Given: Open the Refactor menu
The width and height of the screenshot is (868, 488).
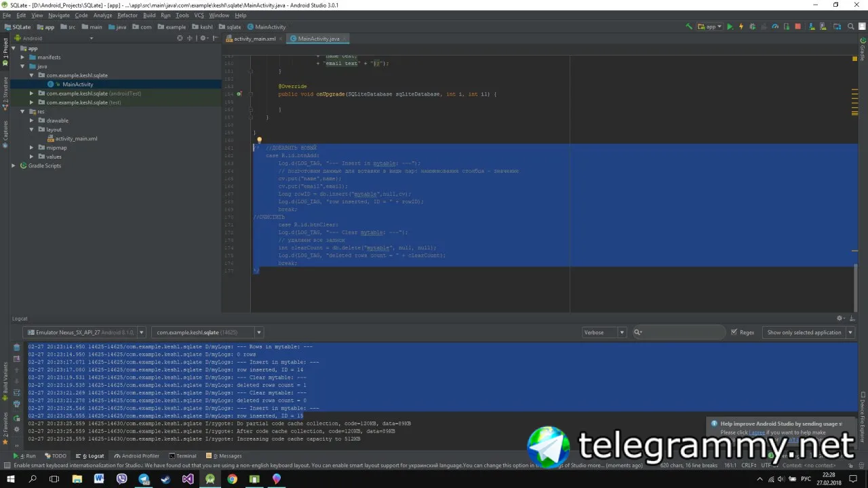Looking at the screenshot, I should point(127,15).
